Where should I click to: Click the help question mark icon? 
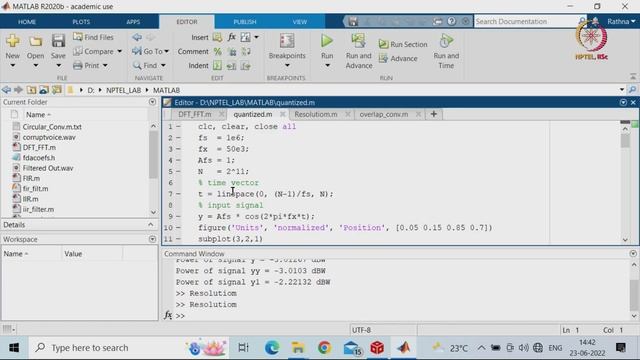pyautogui.click(x=451, y=21)
